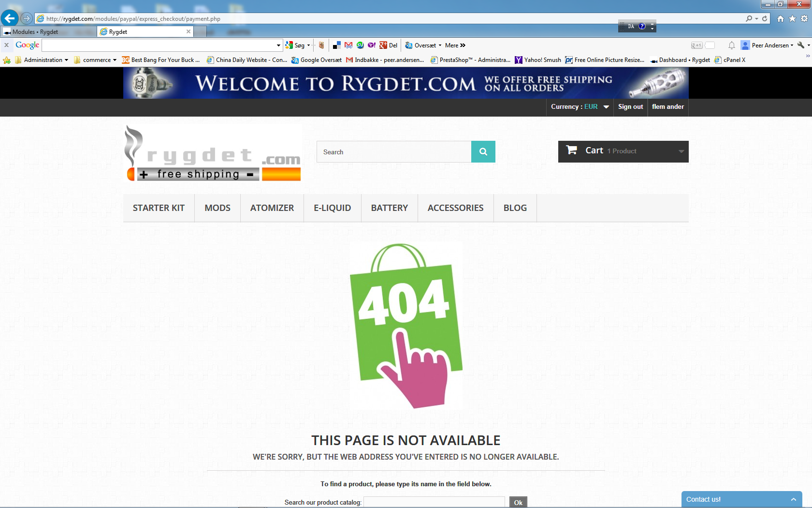Click the DA language indicator
Image resolution: width=812 pixels, height=508 pixels.
[x=631, y=26]
